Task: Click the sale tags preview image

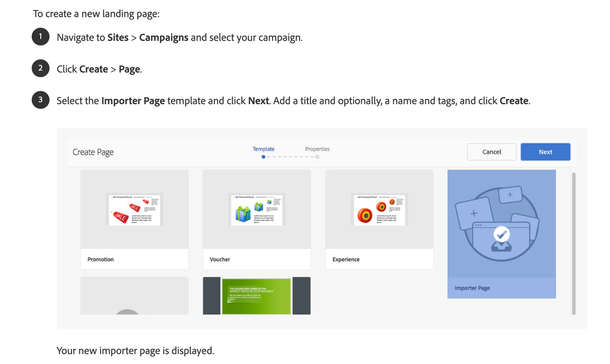Action: tap(134, 209)
